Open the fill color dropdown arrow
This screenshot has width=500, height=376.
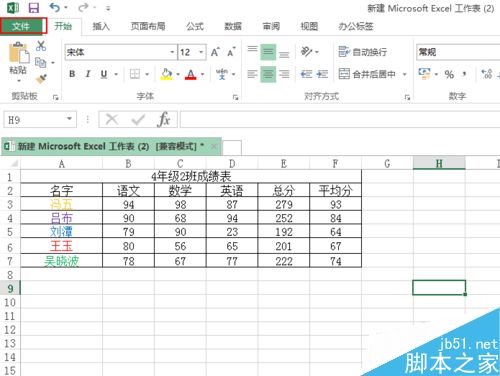(x=178, y=74)
